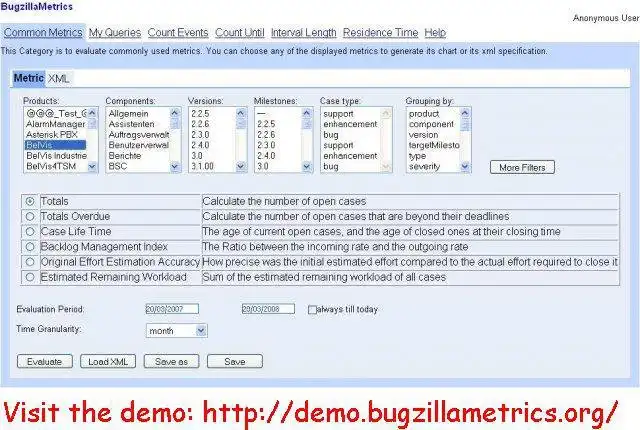
Task: Select Original Effort Estimation Accuracy radio button
Action: point(30,262)
